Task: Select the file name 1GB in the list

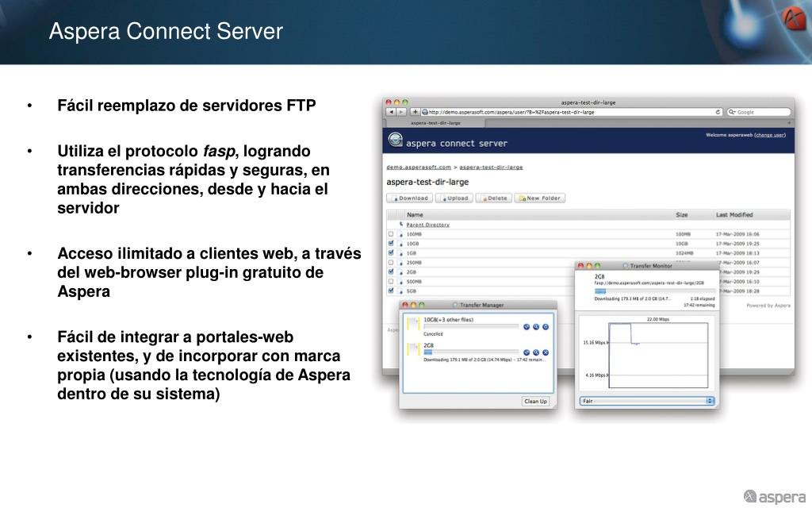Action: 412,253
